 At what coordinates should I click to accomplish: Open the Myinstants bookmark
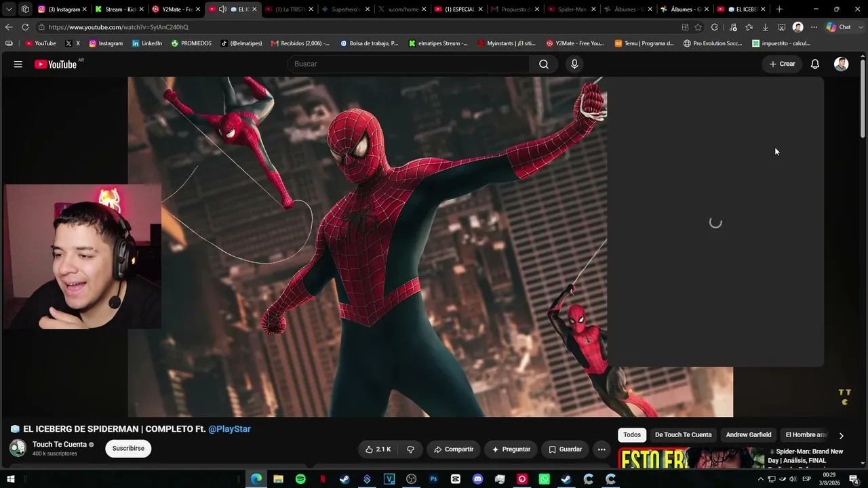(506, 43)
